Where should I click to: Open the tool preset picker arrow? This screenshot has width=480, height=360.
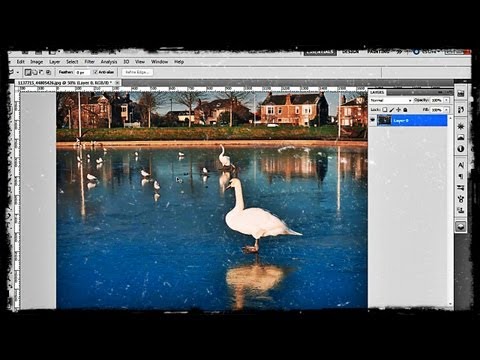[x=17, y=72]
